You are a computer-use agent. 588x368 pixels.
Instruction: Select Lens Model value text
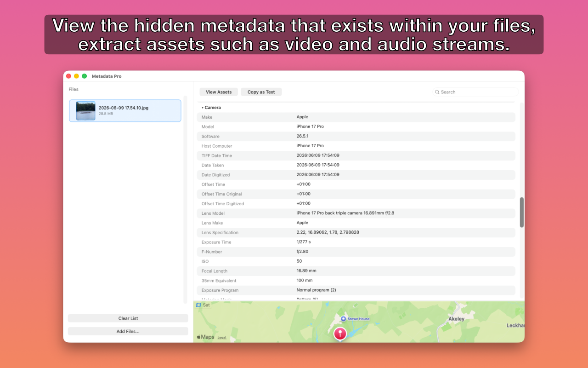[x=345, y=213]
